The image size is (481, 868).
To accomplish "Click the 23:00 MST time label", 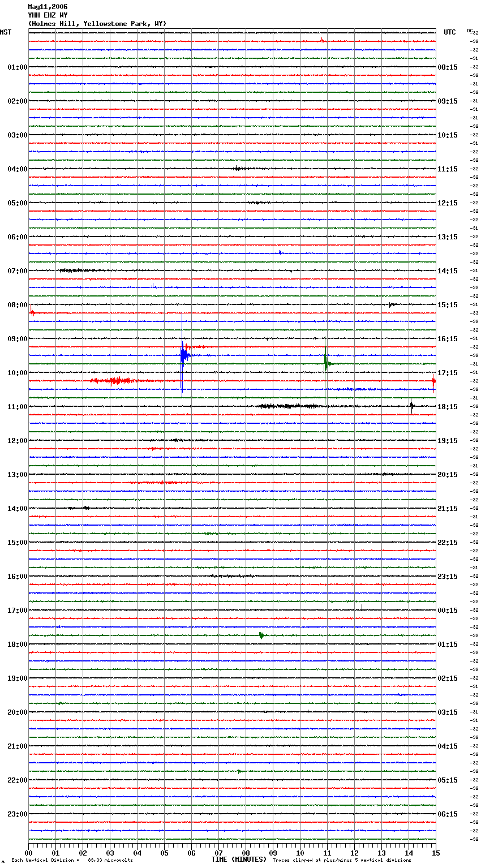I will click(x=18, y=814).
